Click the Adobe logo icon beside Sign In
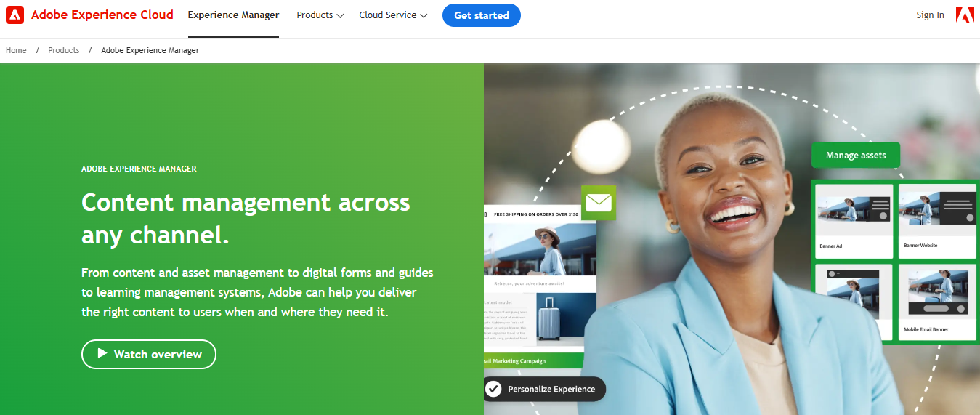Screen dimensions: 980x415 (965, 15)
